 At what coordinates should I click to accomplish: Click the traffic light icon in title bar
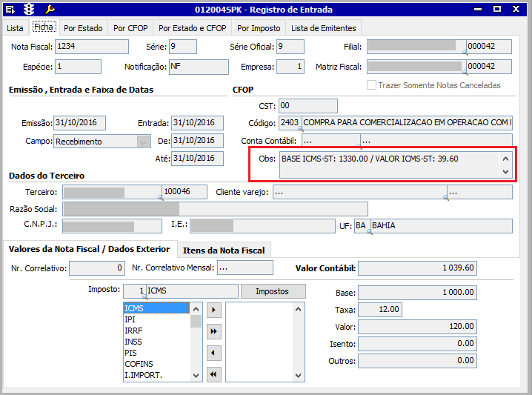(x=29, y=9)
